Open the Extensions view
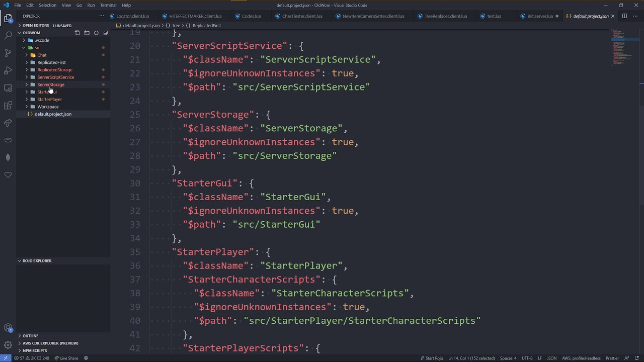644x362 pixels. [x=8, y=106]
